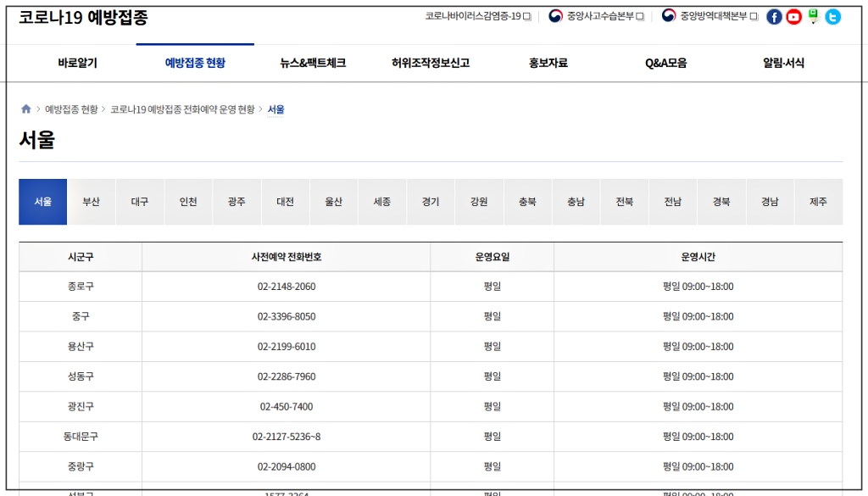The image size is (868, 496).
Task: Open the 바로알기 menu
Action: 77,63
